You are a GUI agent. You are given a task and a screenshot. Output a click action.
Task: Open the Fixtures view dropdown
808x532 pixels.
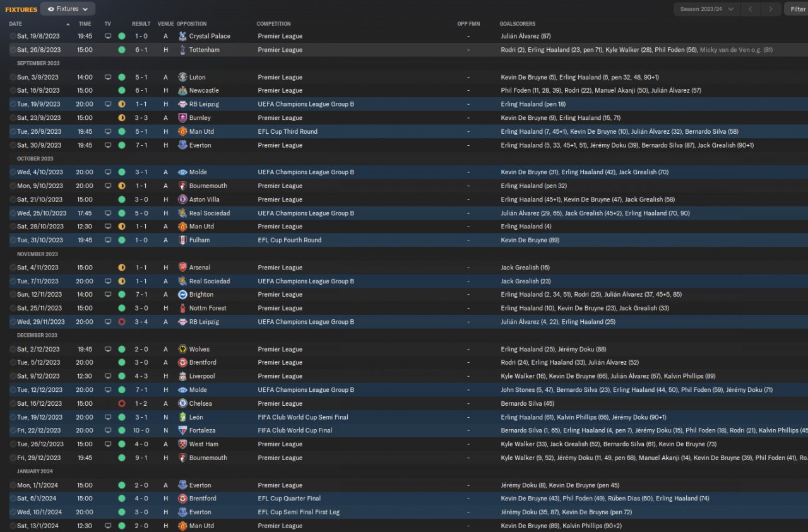(x=68, y=9)
